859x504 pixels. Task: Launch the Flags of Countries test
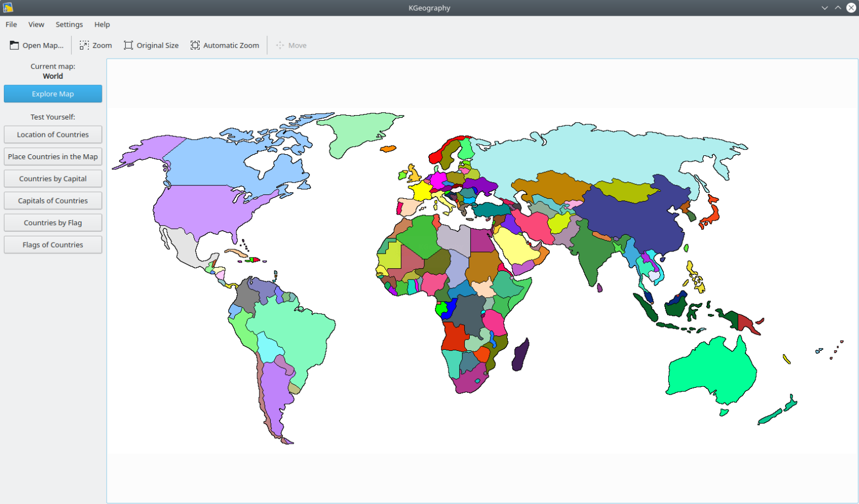tap(53, 244)
